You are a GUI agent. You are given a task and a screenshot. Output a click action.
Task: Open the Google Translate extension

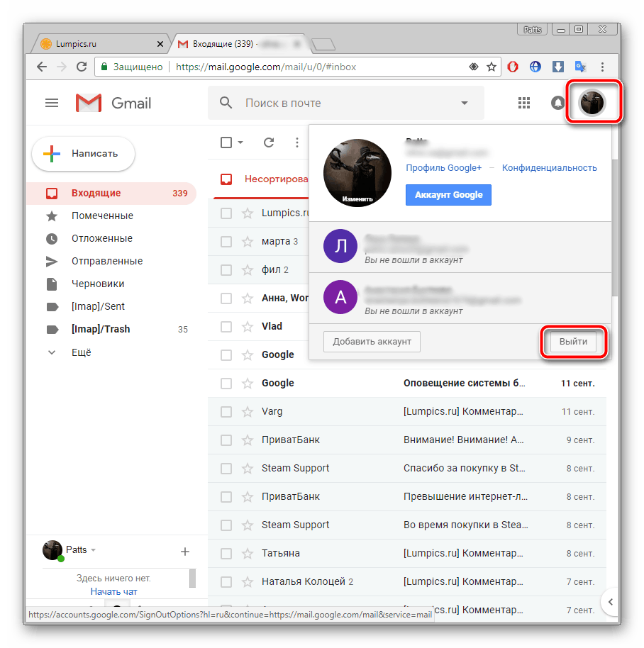click(x=580, y=67)
